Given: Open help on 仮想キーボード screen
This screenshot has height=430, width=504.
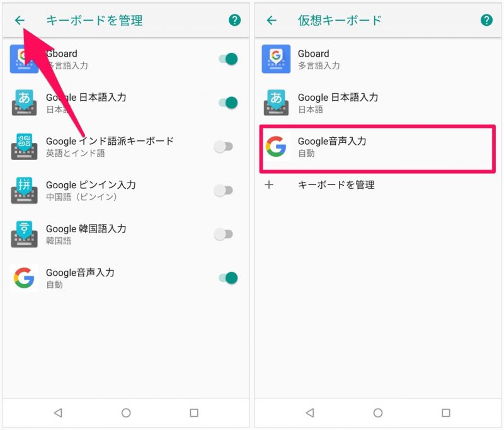Looking at the screenshot, I should 486,20.
